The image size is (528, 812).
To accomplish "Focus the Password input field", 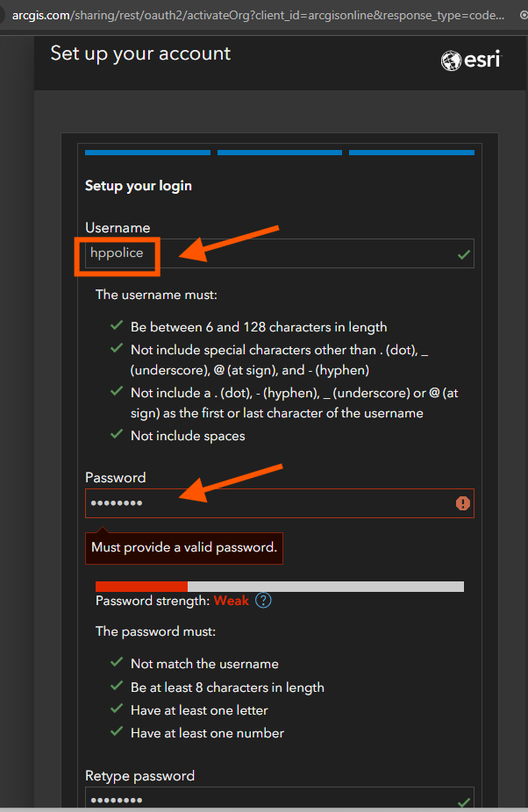I will [x=279, y=502].
